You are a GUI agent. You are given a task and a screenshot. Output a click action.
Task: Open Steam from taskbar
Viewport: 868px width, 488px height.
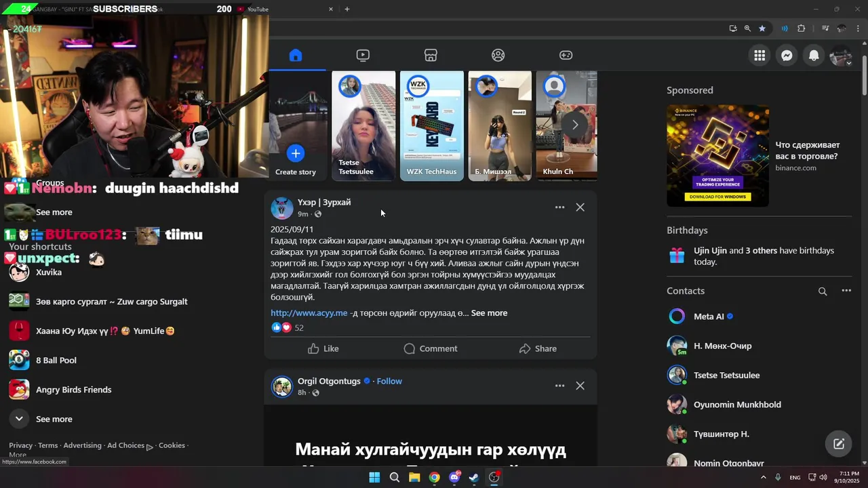(x=474, y=477)
